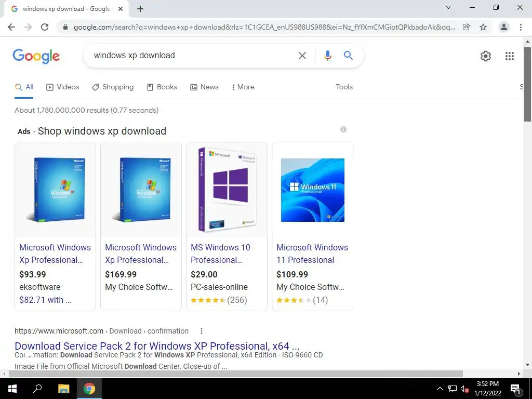This screenshot has height=399, width=532.
Task: Clear the search box with the X
Action: pyautogui.click(x=302, y=55)
